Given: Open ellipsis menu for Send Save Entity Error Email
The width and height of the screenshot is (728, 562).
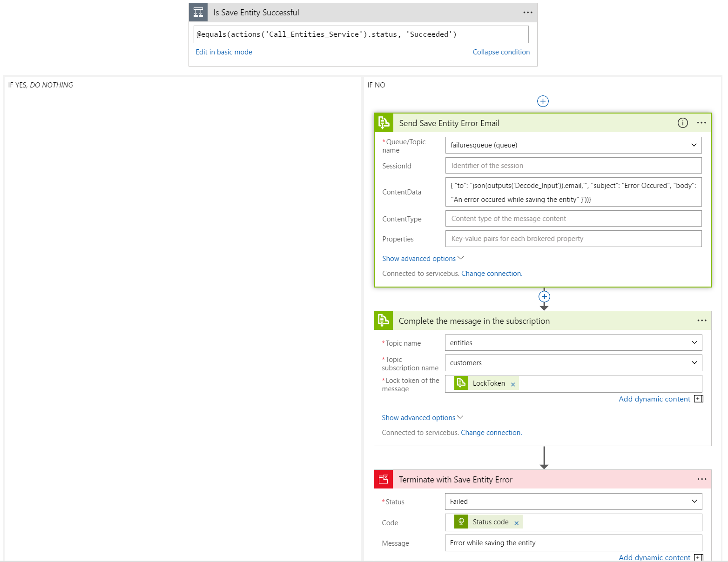Looking at the screenshot, I should click(701, 123).
